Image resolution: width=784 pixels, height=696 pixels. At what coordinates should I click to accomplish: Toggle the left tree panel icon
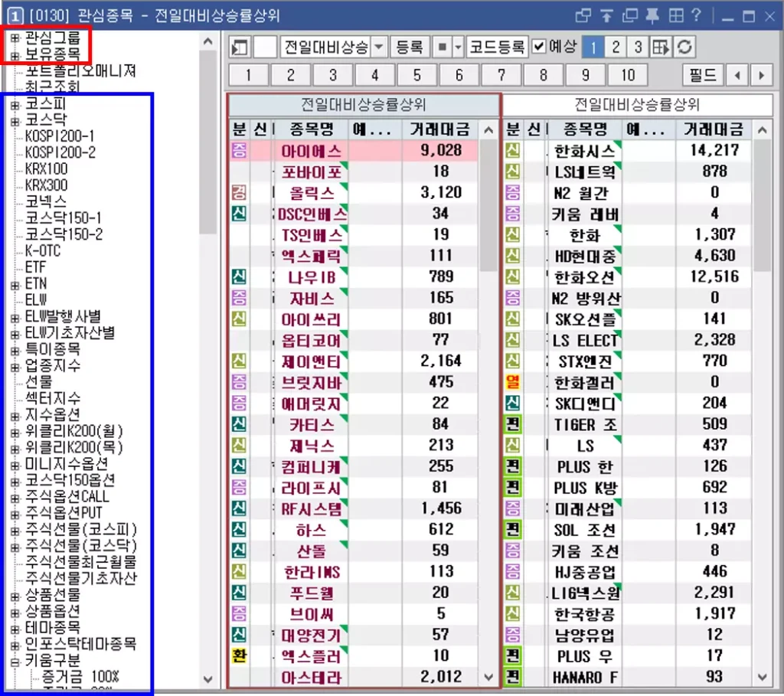240,47
